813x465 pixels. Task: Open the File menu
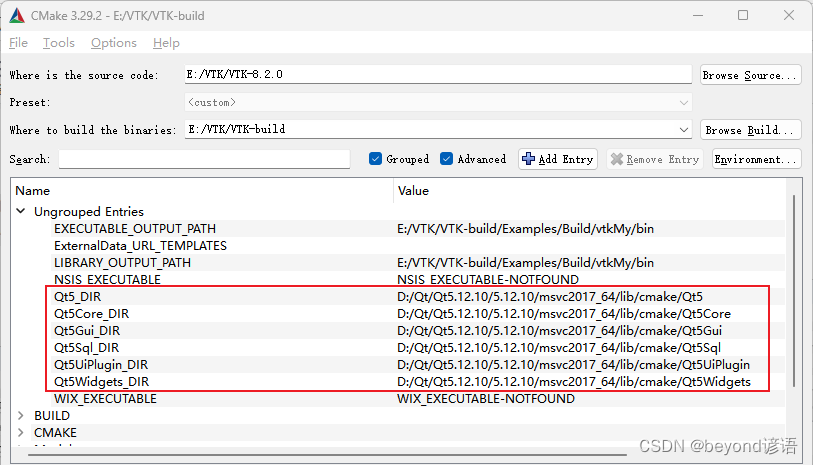[18, 43]
